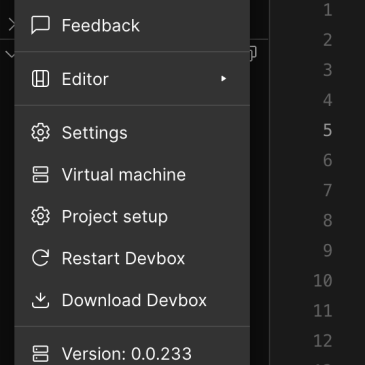365x365 pixels.
Task: Open Settings from the menu
Action: [x=95, y=133]
